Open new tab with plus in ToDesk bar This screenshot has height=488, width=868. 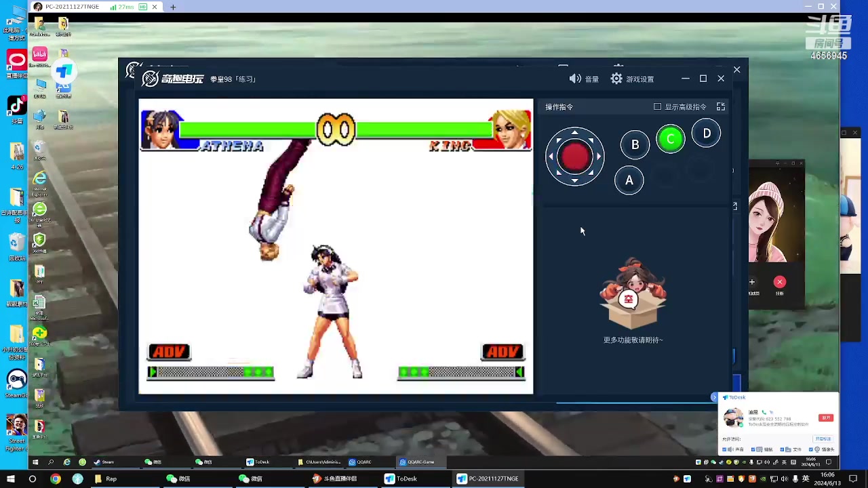pyautogui.click(x=173, y=7)
